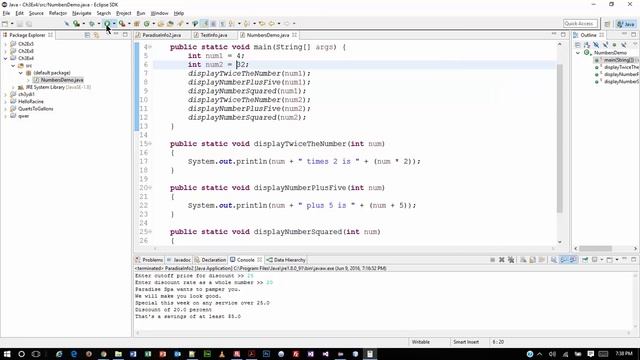
Task: Toggle Hide Non-Public Members in Outline
Action: 614,44
